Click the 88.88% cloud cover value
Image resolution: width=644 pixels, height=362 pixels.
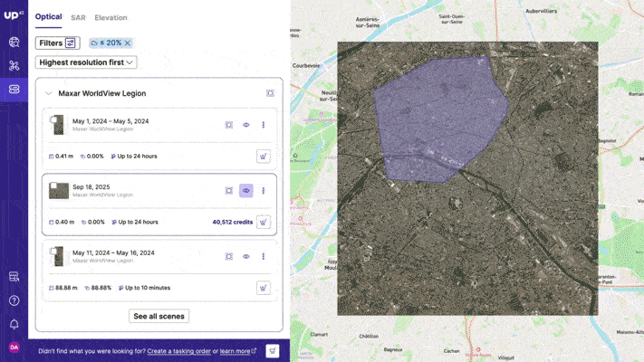(101, 288)
